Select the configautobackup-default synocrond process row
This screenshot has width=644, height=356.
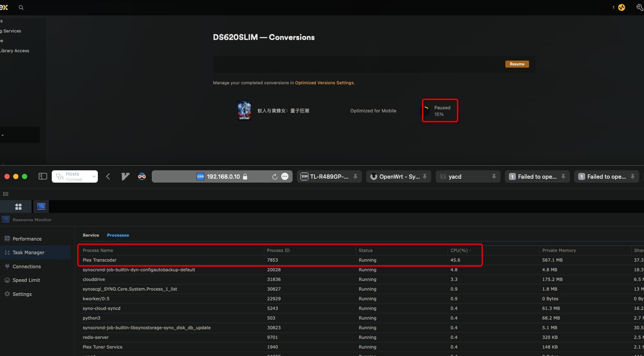pyautogui.click(x=362, y=270)
